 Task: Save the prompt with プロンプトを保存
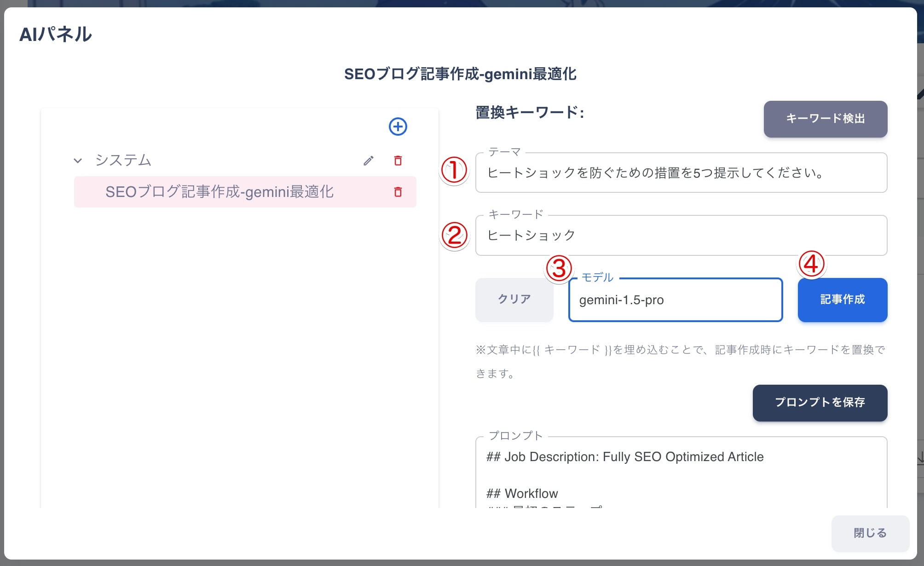click(x=820, y=403)
